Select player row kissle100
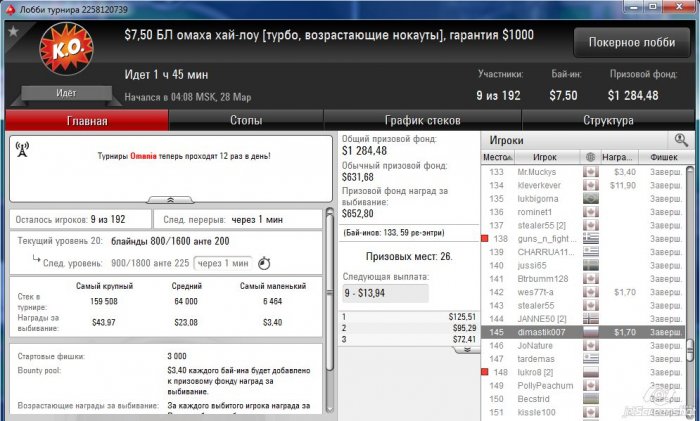Image resolution: width=700 pixels, height=421 pixels. [582, 412]
